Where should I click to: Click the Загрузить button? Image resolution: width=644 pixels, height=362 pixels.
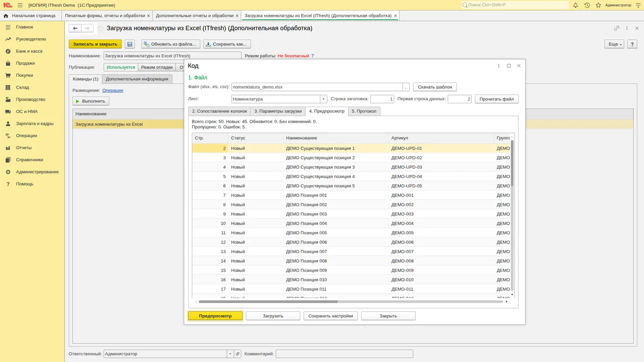click(x=273, y=316)
